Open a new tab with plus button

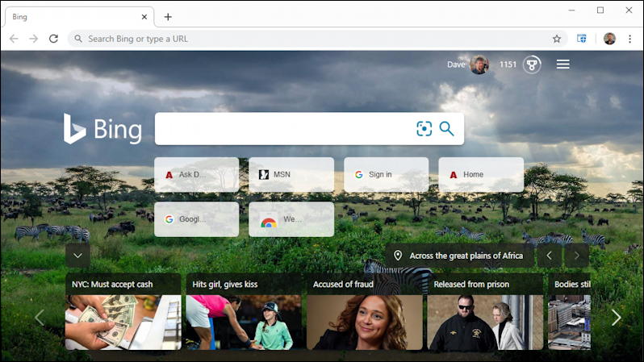(168, 17)
